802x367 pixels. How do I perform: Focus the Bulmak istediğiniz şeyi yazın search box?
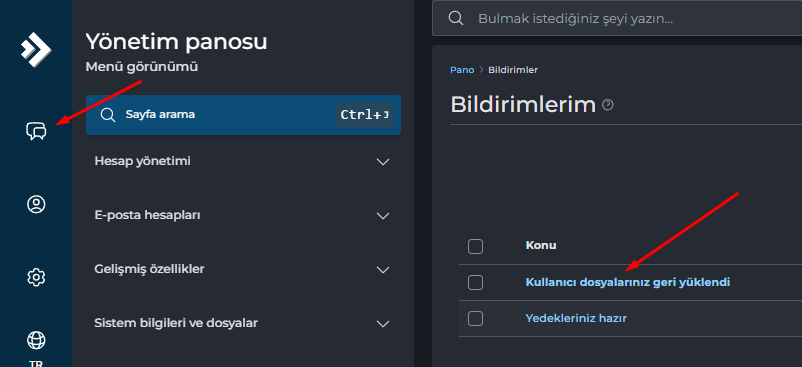(617, 18)
